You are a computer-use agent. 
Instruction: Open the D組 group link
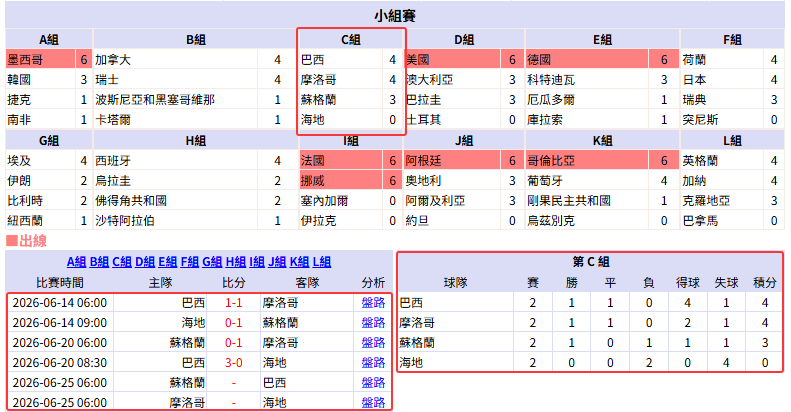(x=145, y=262)
